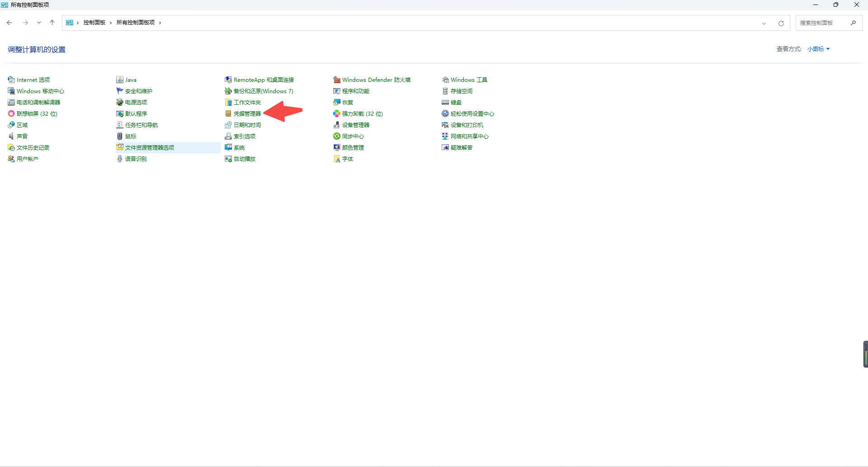Open the Internet 选项 icon
This screenshot has width=868, height=467.
11,80
